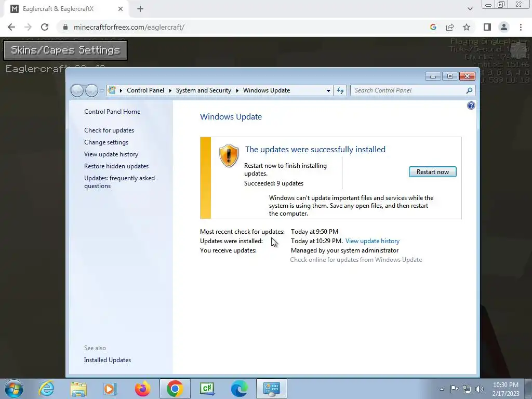Open Change settings in sidebar
This screenshot has width=532, height=399.
[106, 142]
